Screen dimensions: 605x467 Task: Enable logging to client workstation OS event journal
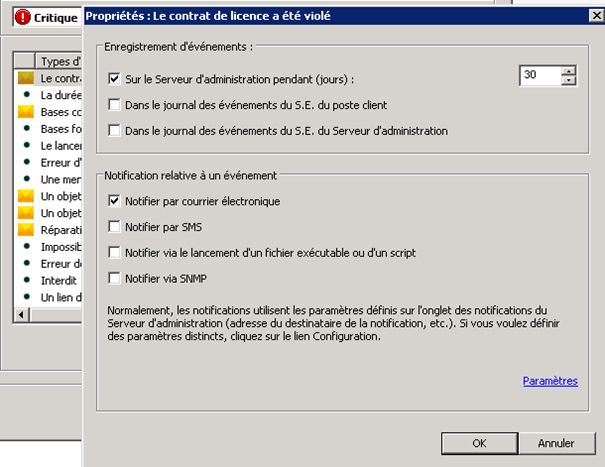tap(115, 104)
